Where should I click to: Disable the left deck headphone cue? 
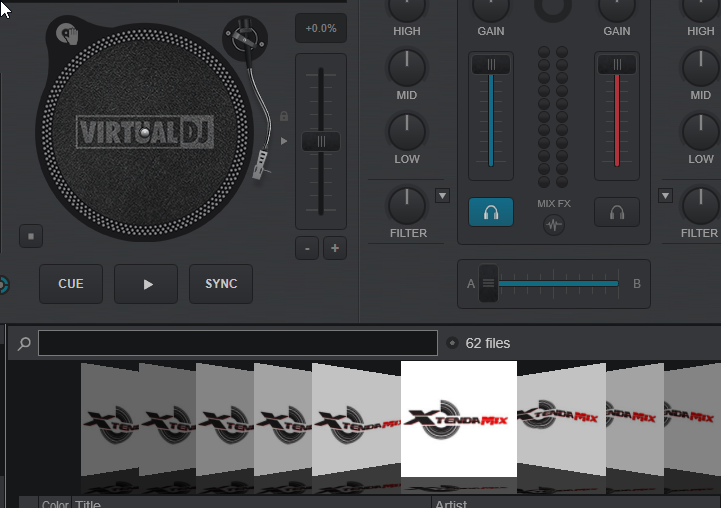pyautogui.click(x=491, y=212)
